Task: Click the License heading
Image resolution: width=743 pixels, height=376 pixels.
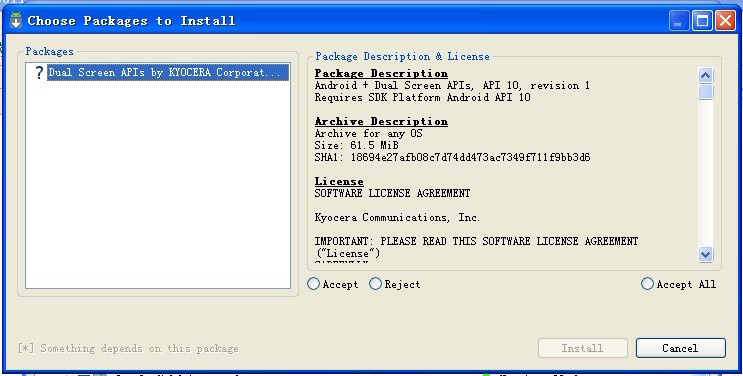Action: pos(339,182)
